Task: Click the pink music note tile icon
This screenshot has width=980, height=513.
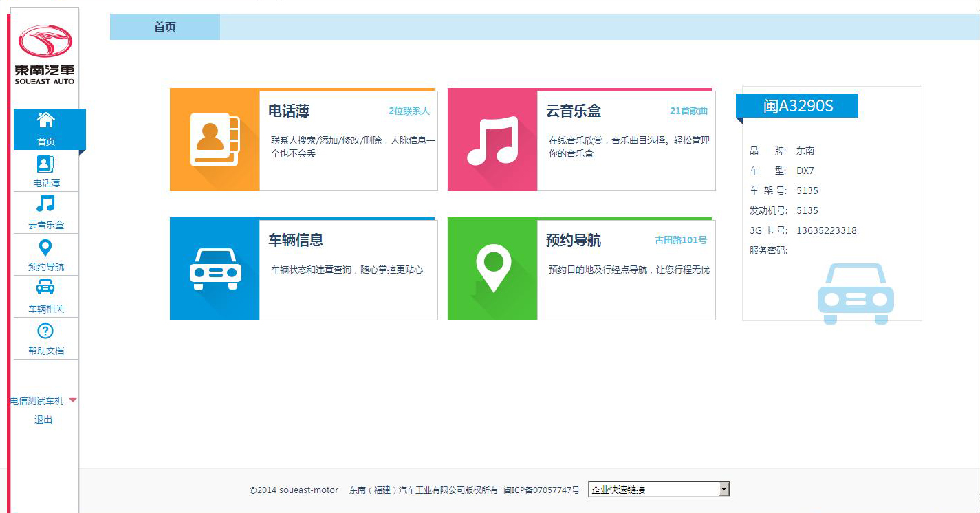Action: (492, 140)
